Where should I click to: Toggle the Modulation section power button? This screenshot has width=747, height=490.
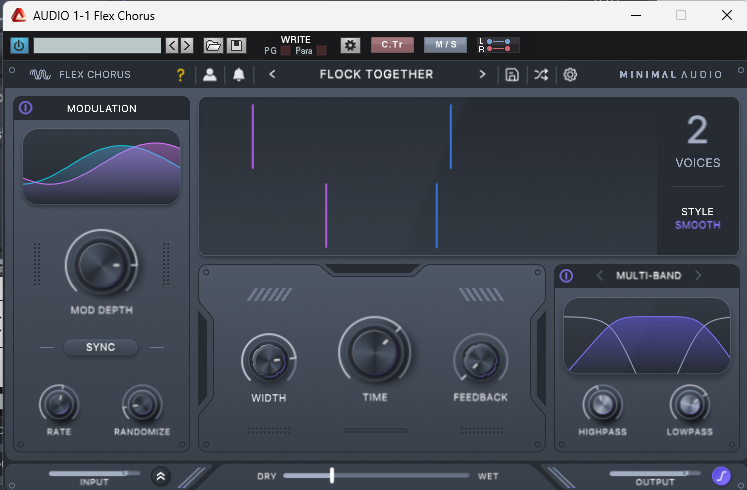click(25, 108)
